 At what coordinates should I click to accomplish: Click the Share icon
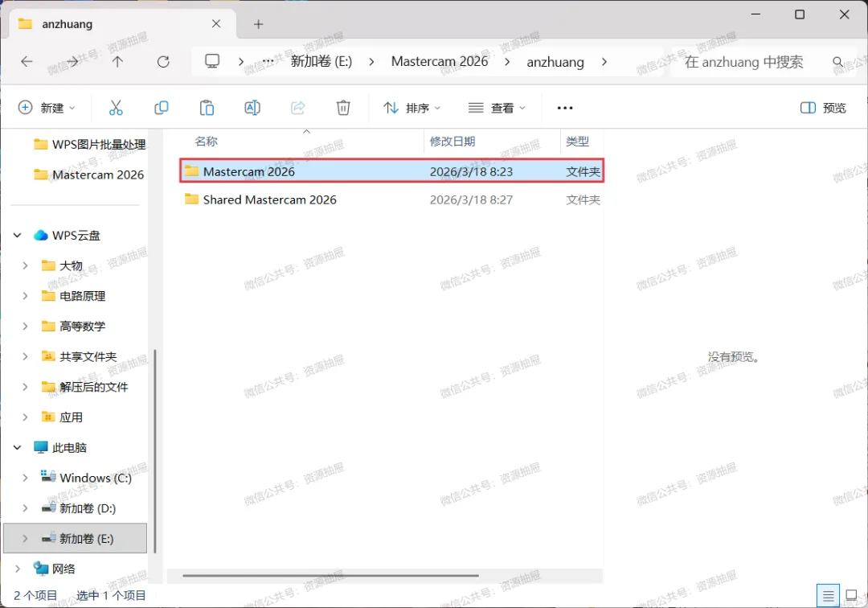298,108
